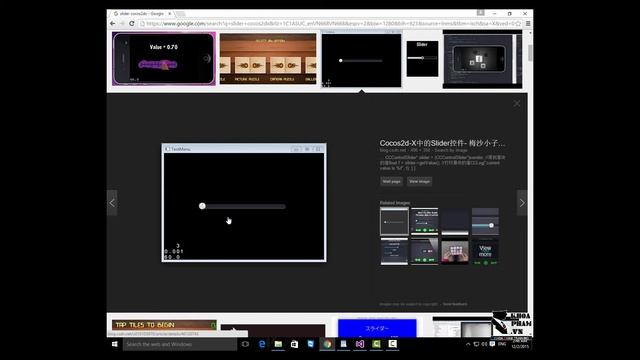640x360 pixels.
Task: Open the blue Japanese-text thumbnail at bottom
Action: click(x=377, y=328)
